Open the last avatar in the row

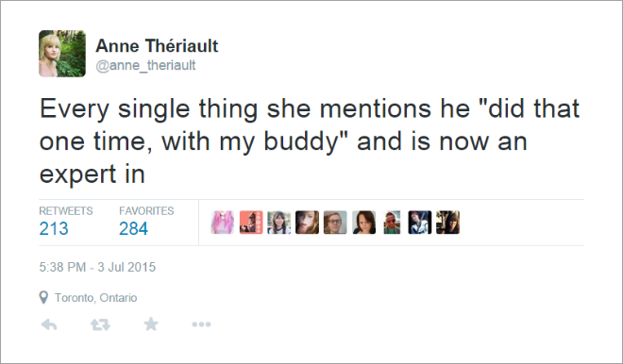(447, 223)
